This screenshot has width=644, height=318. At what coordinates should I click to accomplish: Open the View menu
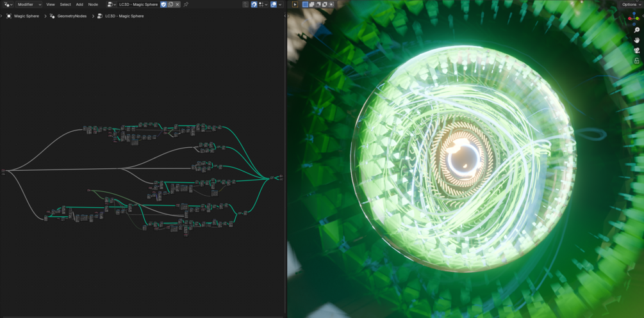pos(51,4)
